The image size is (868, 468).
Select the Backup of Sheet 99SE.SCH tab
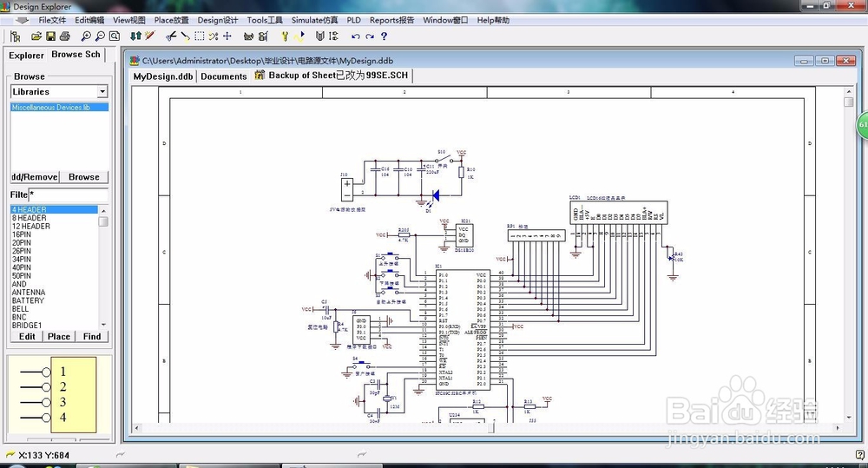click(332, 76)
